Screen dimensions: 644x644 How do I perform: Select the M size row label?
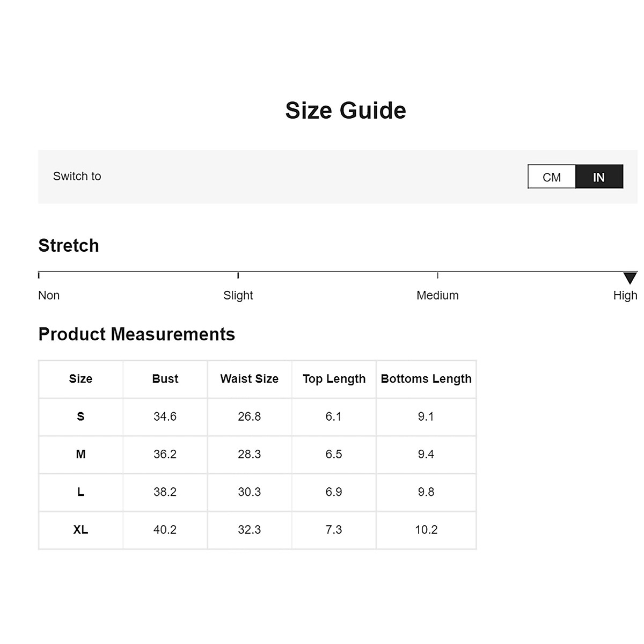tap(80, 455)
